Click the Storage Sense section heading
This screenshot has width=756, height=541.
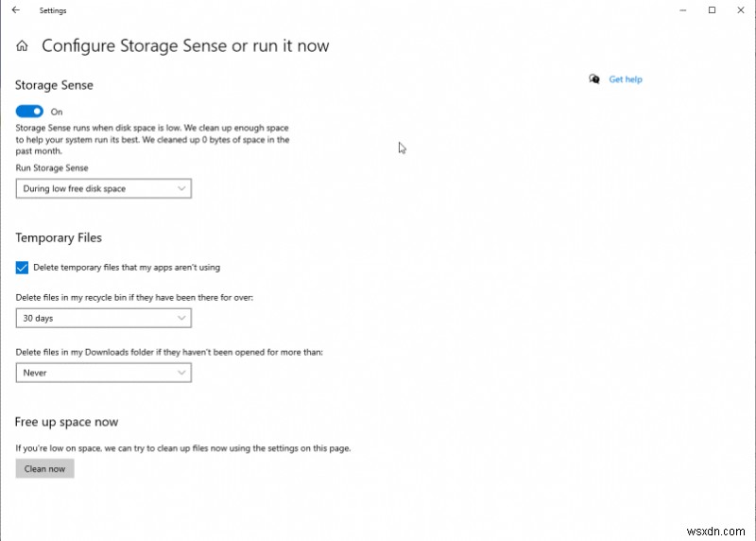tap(54, 85)
